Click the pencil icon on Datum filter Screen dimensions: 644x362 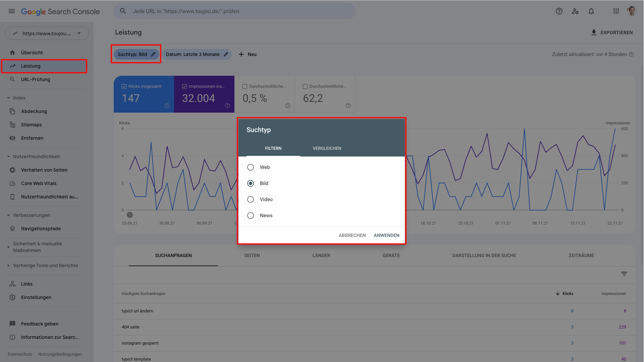point(226,54)
